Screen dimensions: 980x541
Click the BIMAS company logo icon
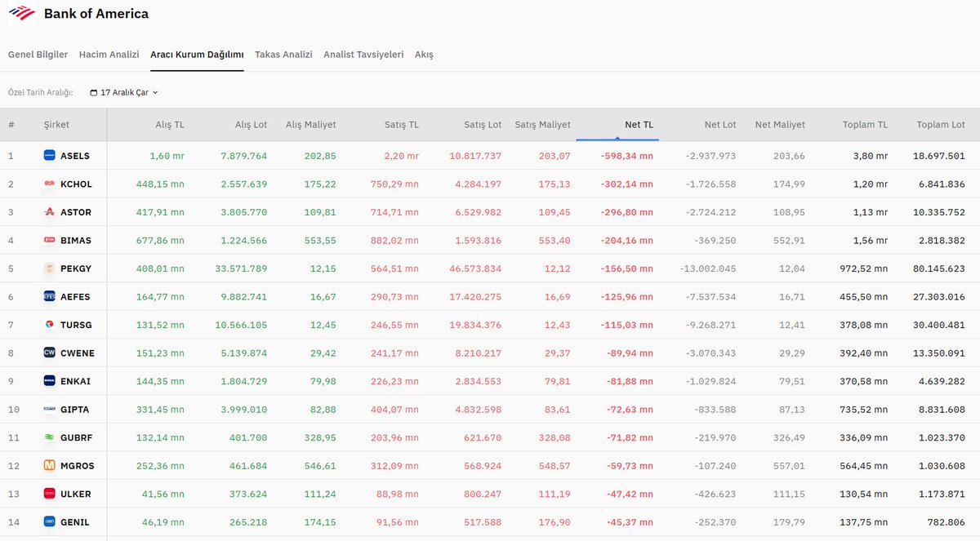[50, 241]
